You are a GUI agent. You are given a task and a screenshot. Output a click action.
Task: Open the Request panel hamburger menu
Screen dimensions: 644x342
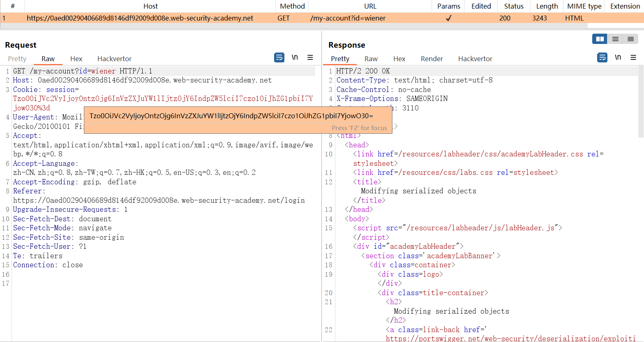(310, 58)
